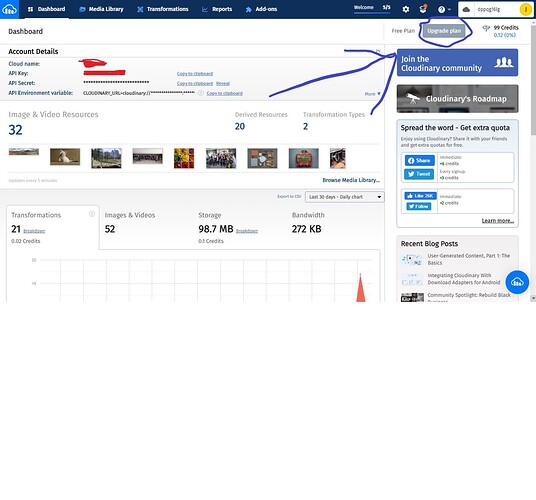Click the Facebook Share button
Image resolution: width=536 pixels, height=500 pixels.
pos(420,161)
